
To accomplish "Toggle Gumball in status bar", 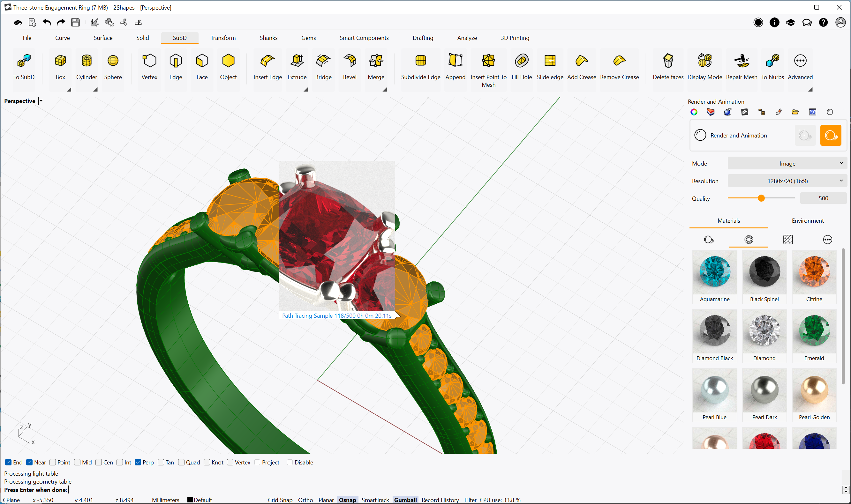I will tap(405, 500).
